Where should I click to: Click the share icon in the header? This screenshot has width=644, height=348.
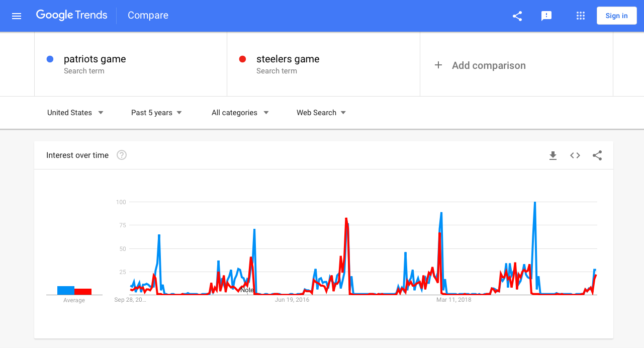pyautogui.click(x=517, y=16)
